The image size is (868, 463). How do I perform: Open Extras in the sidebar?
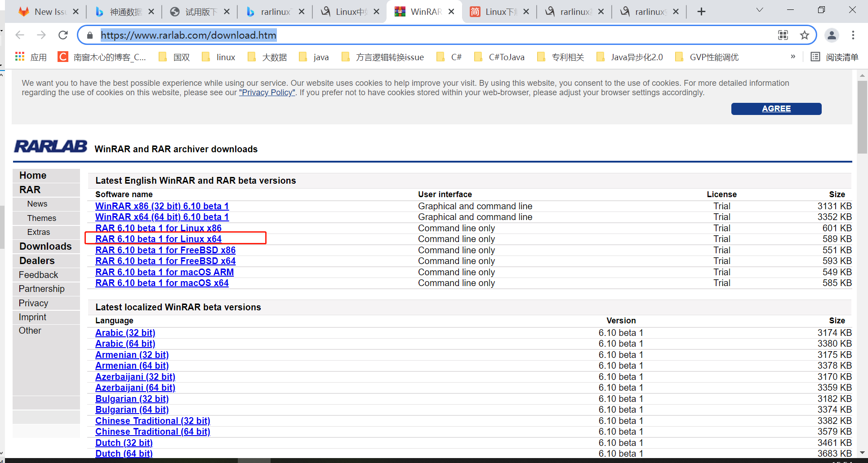click(x=39, y=232)
